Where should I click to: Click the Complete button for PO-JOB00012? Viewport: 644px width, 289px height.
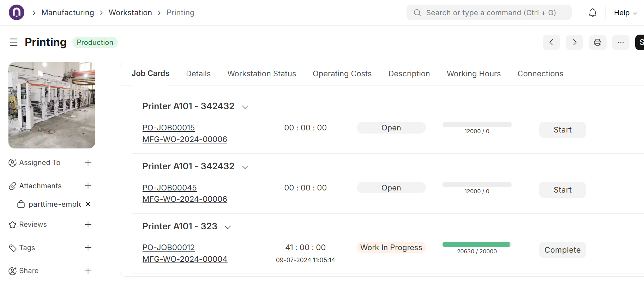click(562, 250)
